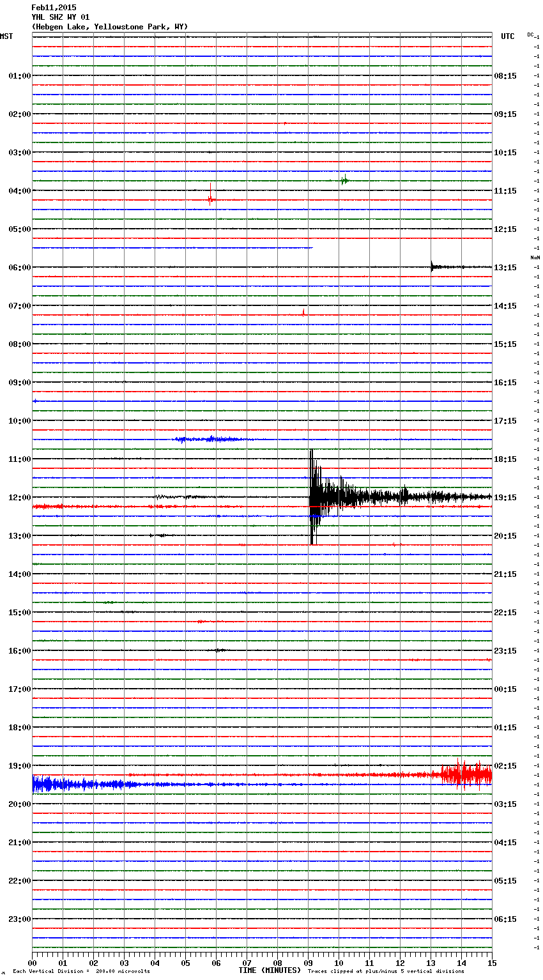Image resolution: width=543 pixels, height=980 pixels.
Task: Click the traces clipped at plus/minus 5 note
Action: tap(386, 972)
